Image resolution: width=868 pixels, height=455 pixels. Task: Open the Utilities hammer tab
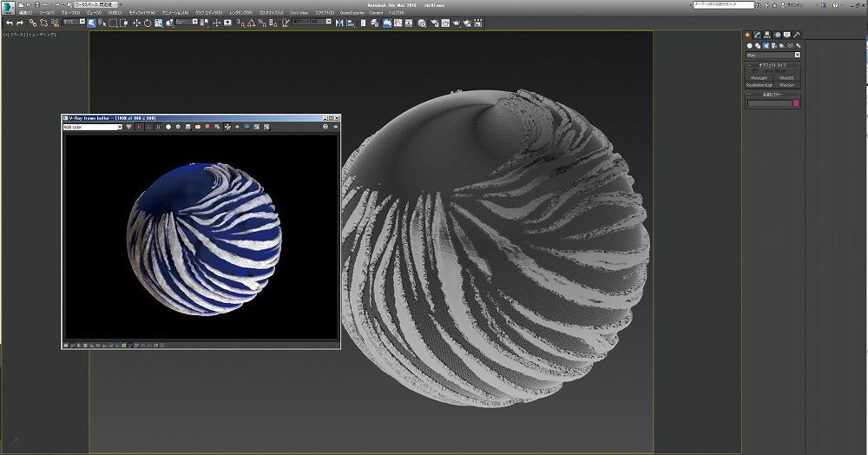797,35
